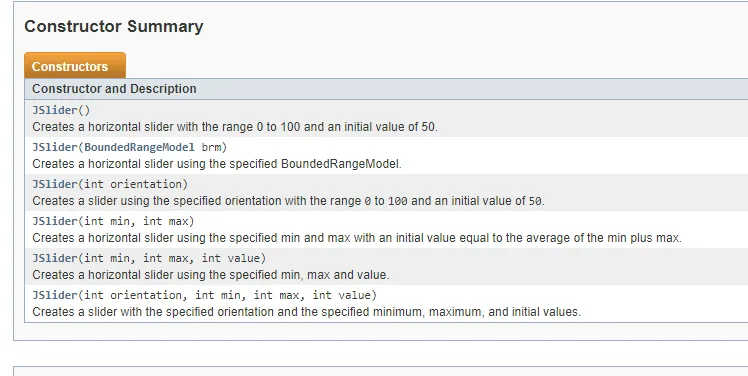Click 'int orientation' in the four-parameter constructor
The image size is (748, 376).
pos(133,295)
